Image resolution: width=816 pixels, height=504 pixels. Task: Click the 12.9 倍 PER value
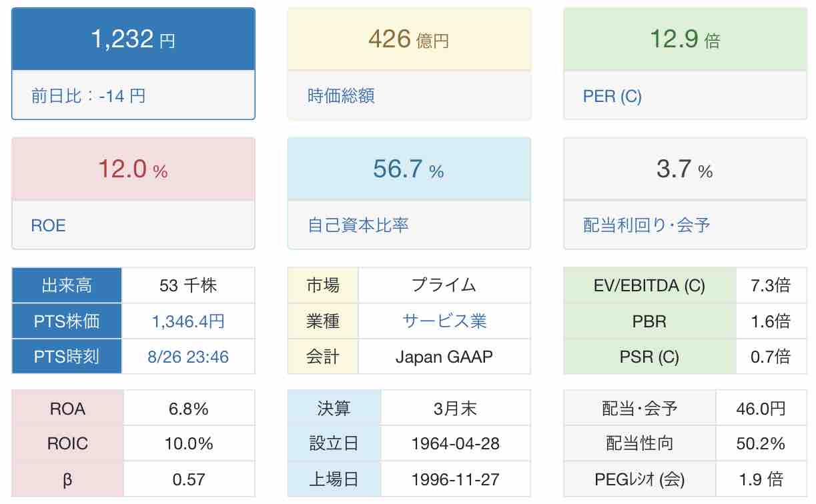[685, 39]
